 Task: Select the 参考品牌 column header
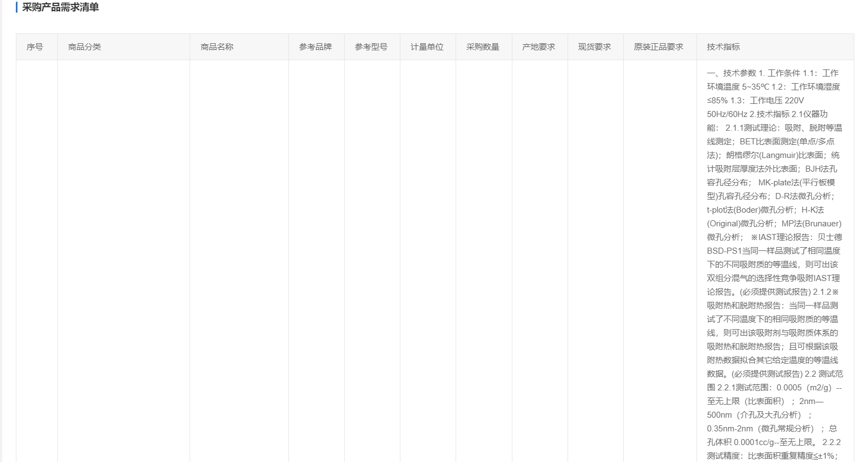(315, 47)
